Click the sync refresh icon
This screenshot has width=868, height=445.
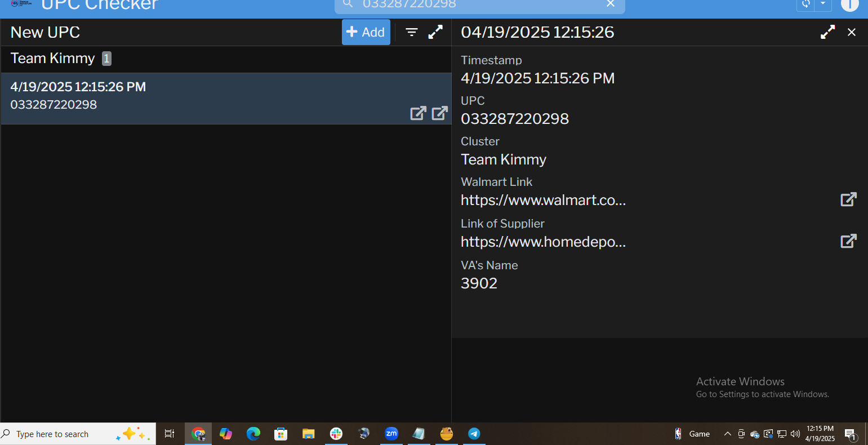click(x=806, y=4)
